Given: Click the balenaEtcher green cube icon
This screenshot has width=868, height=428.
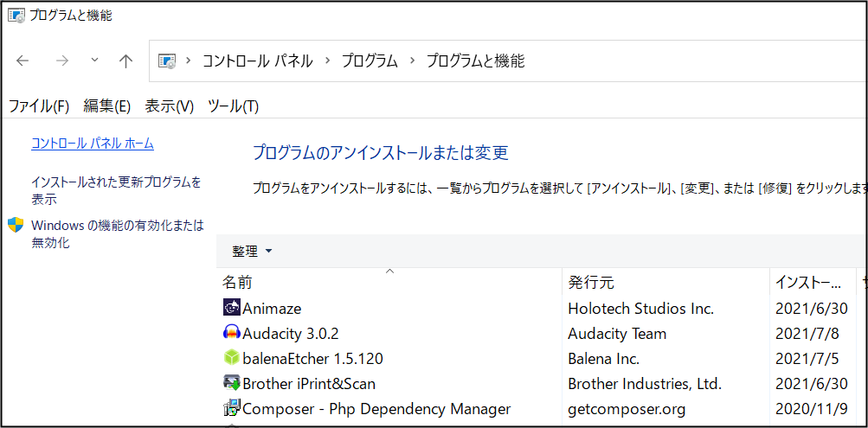Looking at the screenshot, I should point(232,358).
